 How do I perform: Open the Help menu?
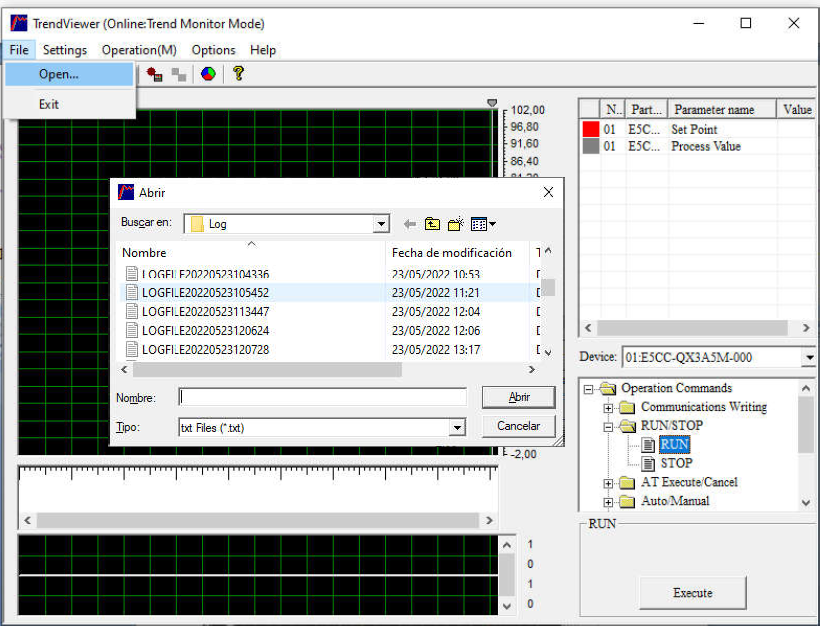point(263,50)
